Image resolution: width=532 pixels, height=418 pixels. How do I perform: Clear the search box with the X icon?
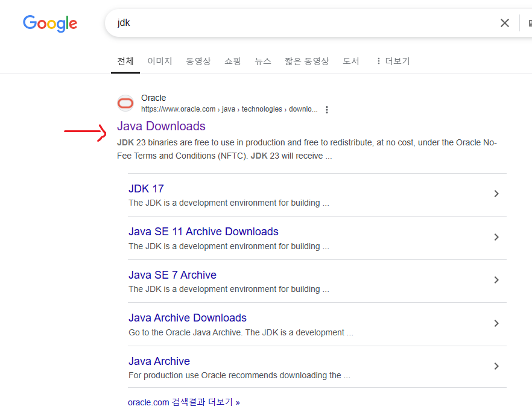tap(504, 23)
